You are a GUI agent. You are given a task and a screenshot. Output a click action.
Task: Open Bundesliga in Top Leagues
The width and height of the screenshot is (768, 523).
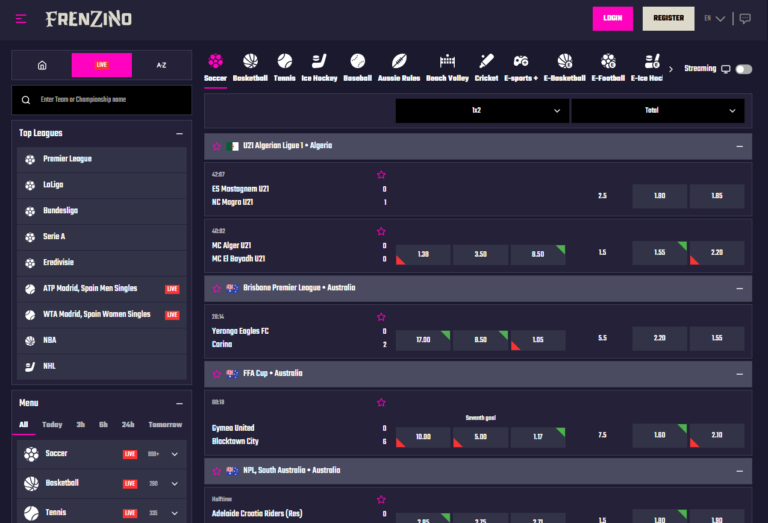point(102,211)
